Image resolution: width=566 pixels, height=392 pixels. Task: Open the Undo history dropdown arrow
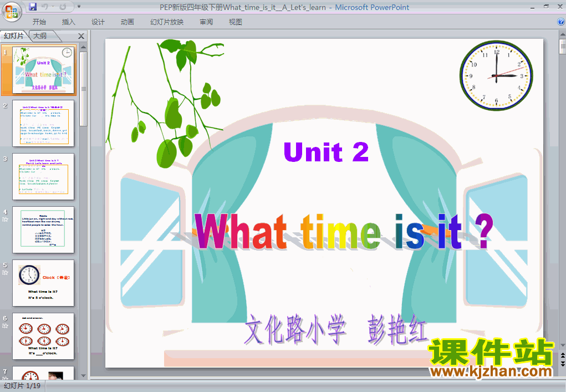[x=53, y=7]
